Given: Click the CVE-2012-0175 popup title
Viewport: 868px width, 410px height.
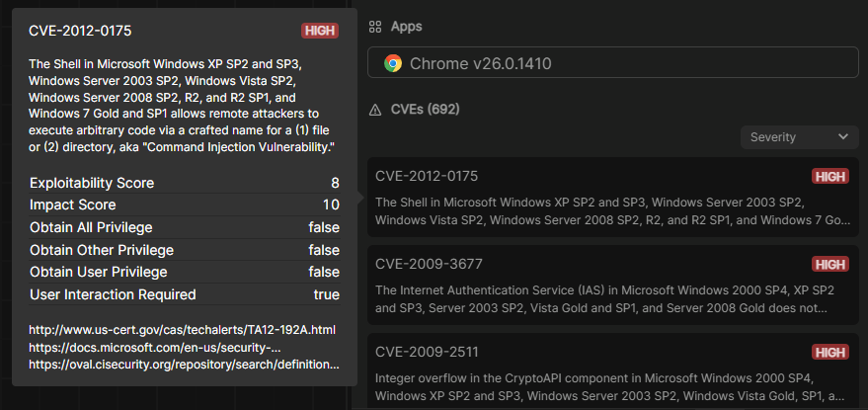Looking at the screenshot, I should click(80, 31).
